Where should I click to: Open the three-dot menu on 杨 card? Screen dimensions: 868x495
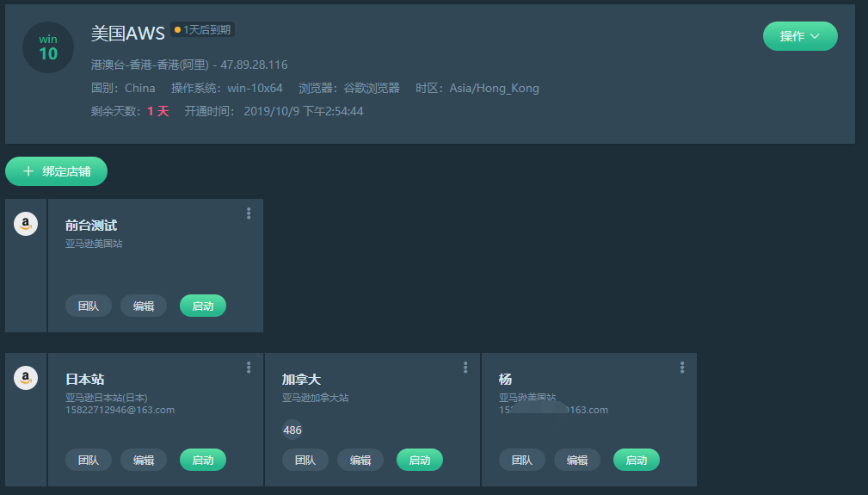(682, 367)
